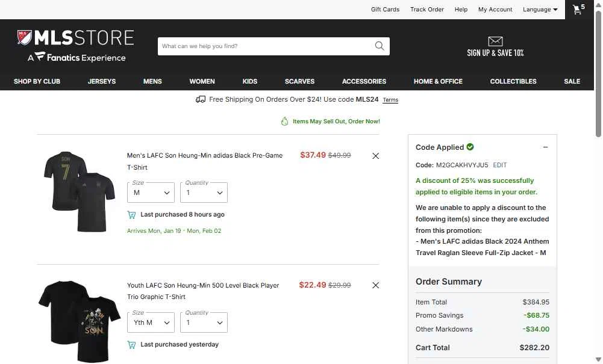
Task: Click the search magnifying glass icon
Action: point(380,46)
